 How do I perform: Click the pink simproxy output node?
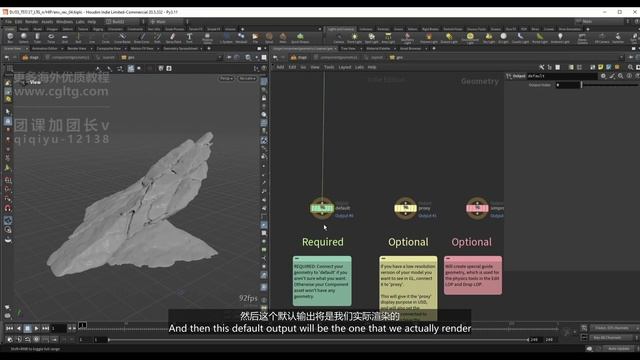coord(477,208)
